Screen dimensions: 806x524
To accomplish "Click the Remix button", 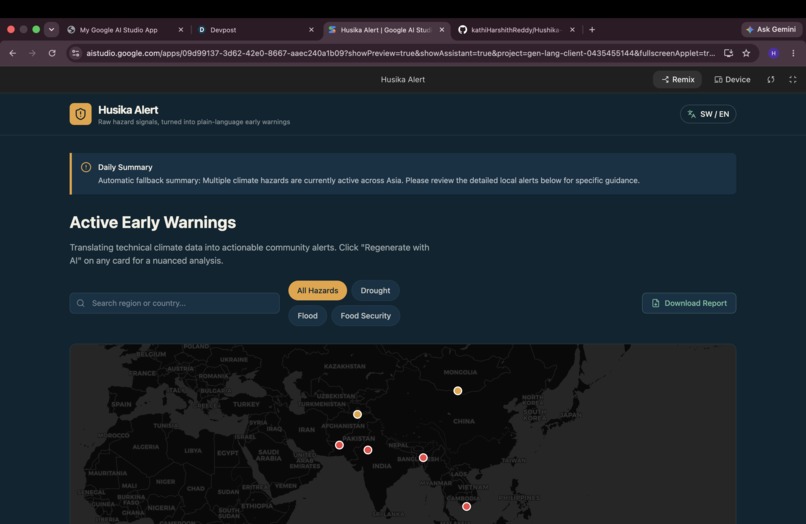I will [677, 80].
